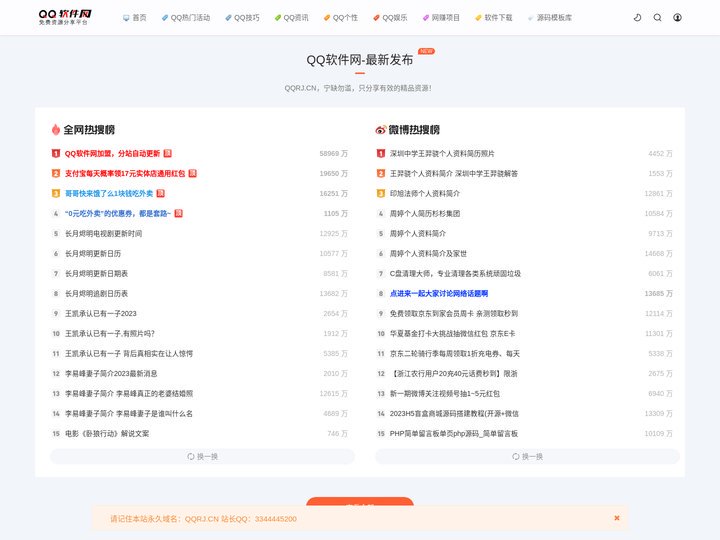Open "0元吃外卖"的优惠券 link
The width and height of the screenshot is (720, 540).
point(118,214)
